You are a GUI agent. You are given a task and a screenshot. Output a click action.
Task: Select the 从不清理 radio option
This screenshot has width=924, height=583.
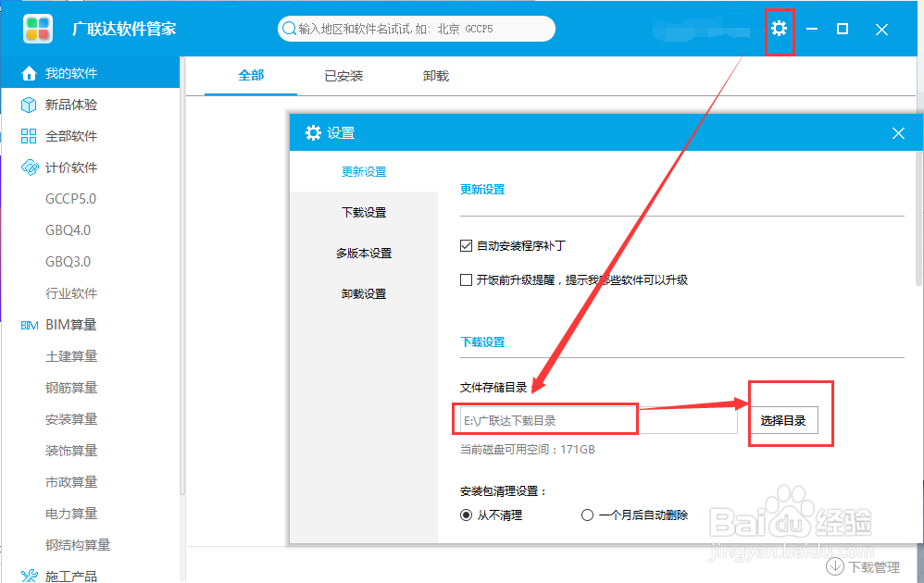tap(466, 515)
